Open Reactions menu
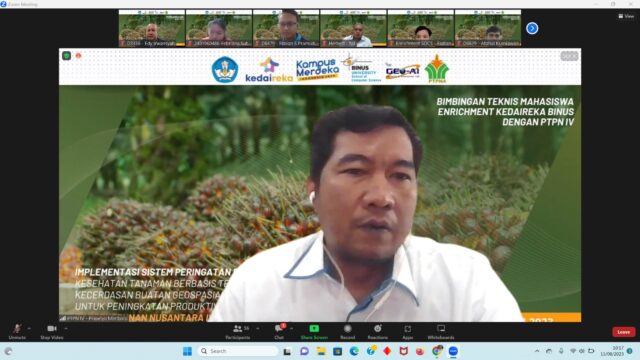 [378, 331]
